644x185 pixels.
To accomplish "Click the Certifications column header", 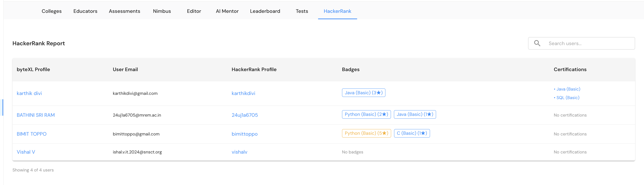I will pos(570,70).
